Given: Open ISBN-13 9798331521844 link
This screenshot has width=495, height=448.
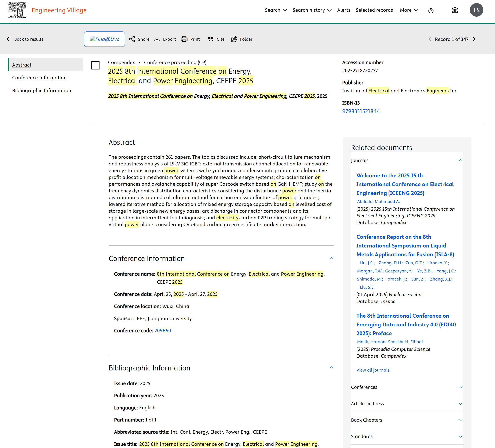Looking at the screenshot, I should click(x=361, y=111).
